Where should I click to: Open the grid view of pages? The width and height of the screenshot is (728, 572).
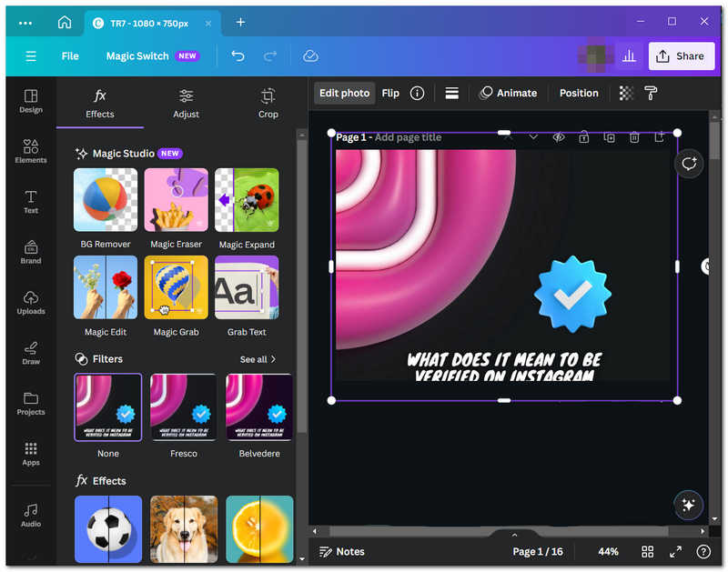[648, 552]
